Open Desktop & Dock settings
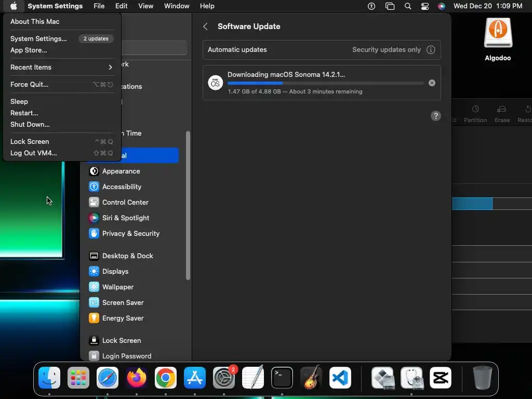Screen dimensions: 532x399 132,256
